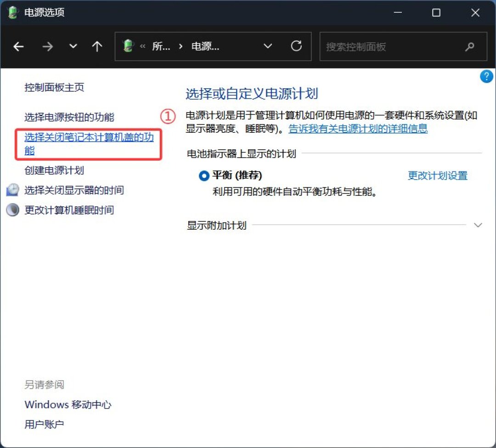Expand hidden breadcrumb levels with « chevrons

[x=143, y=46]
